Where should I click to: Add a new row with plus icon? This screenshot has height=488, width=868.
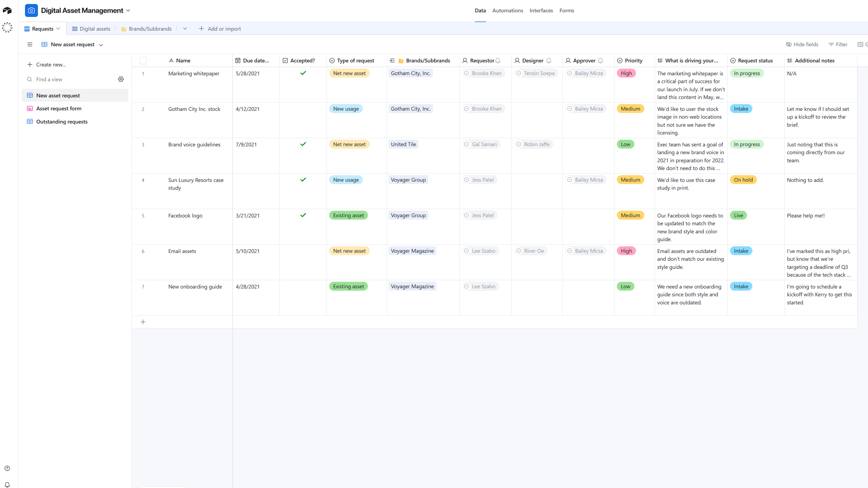(143, 322)
